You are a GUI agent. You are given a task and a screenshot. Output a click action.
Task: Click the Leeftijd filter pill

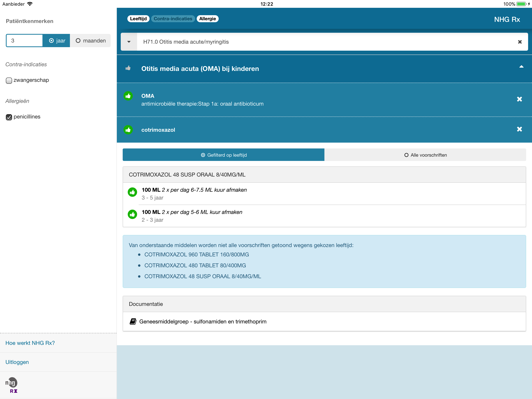click(138, 19)
